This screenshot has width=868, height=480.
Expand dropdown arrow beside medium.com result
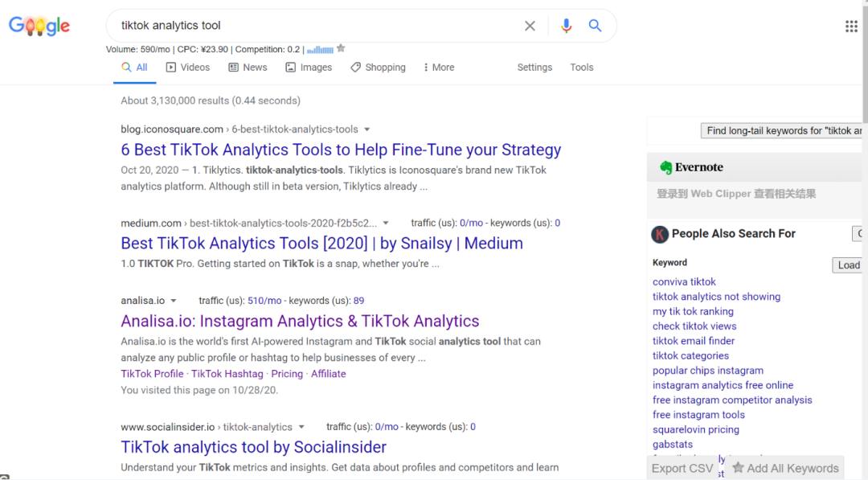tap(385, 223)
